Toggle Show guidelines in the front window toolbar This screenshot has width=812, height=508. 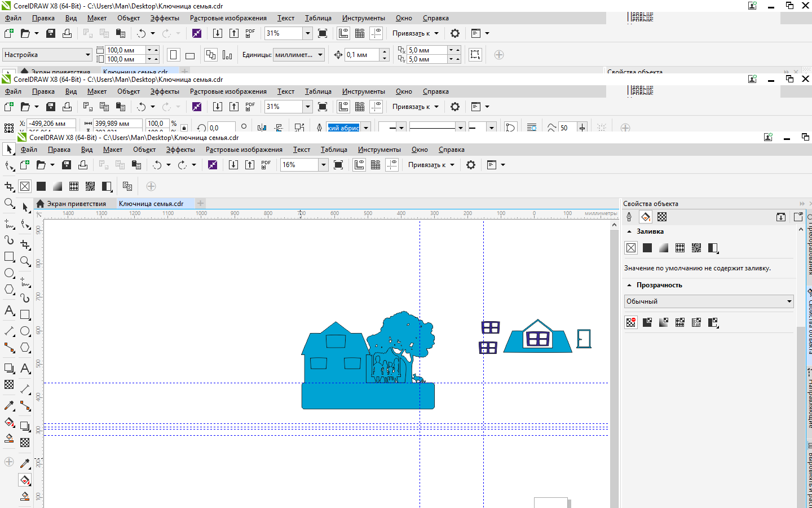(392, 165)
